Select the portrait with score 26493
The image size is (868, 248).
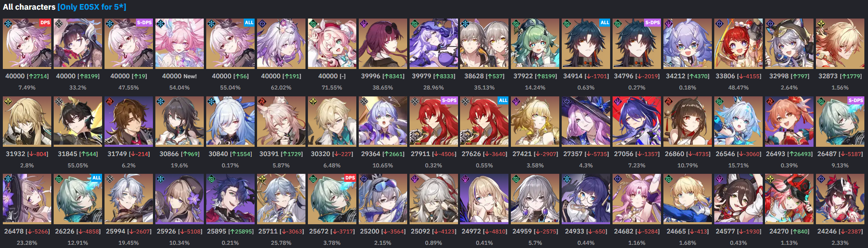click(789, 121)
